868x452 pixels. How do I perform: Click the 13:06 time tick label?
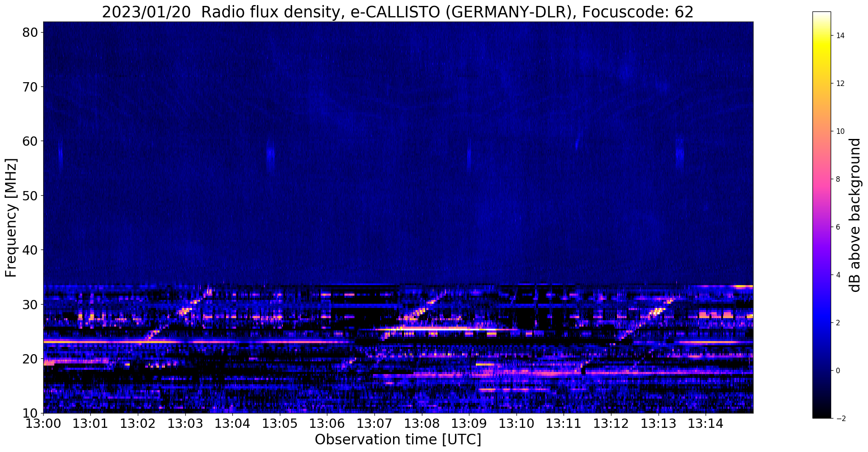click(x=327, y=424)
